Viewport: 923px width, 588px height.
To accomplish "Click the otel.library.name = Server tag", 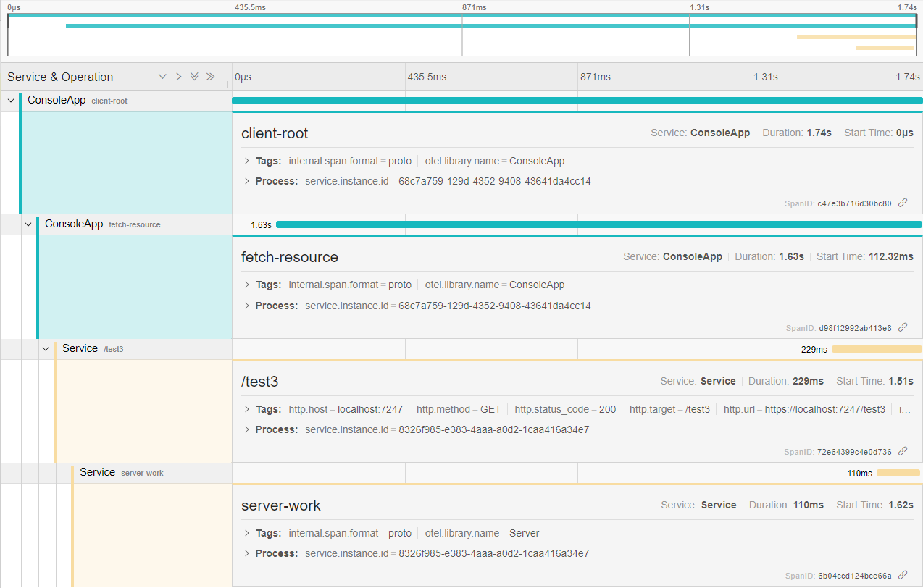I will [x=483, y=533].
